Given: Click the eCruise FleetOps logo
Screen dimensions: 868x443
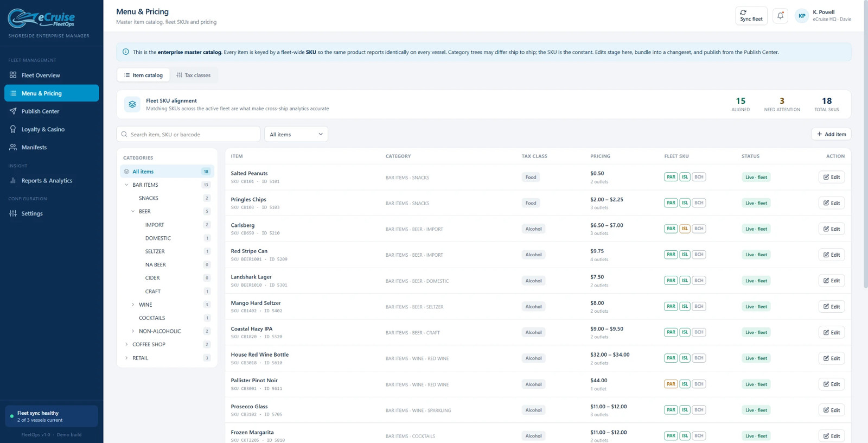Looking at the screenshot, I should coord(41,18).
